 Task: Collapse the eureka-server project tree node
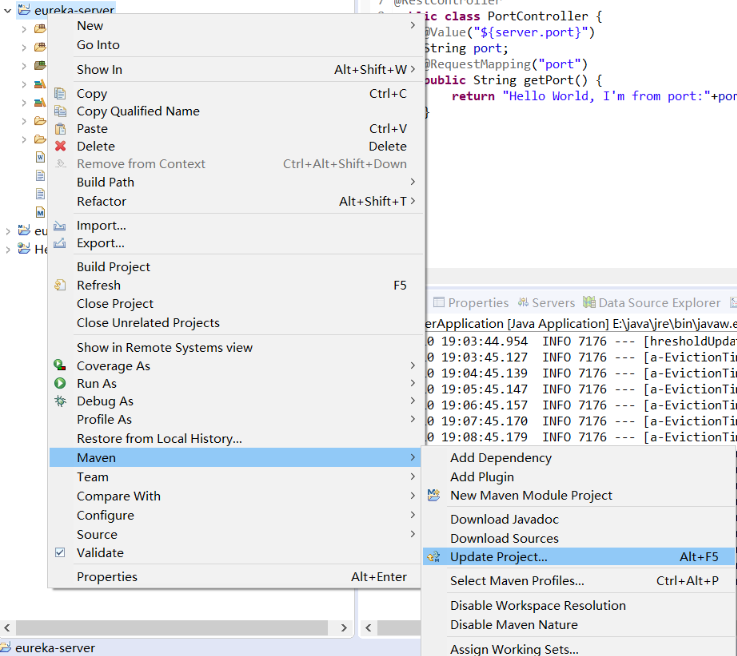tap(7, 10)
